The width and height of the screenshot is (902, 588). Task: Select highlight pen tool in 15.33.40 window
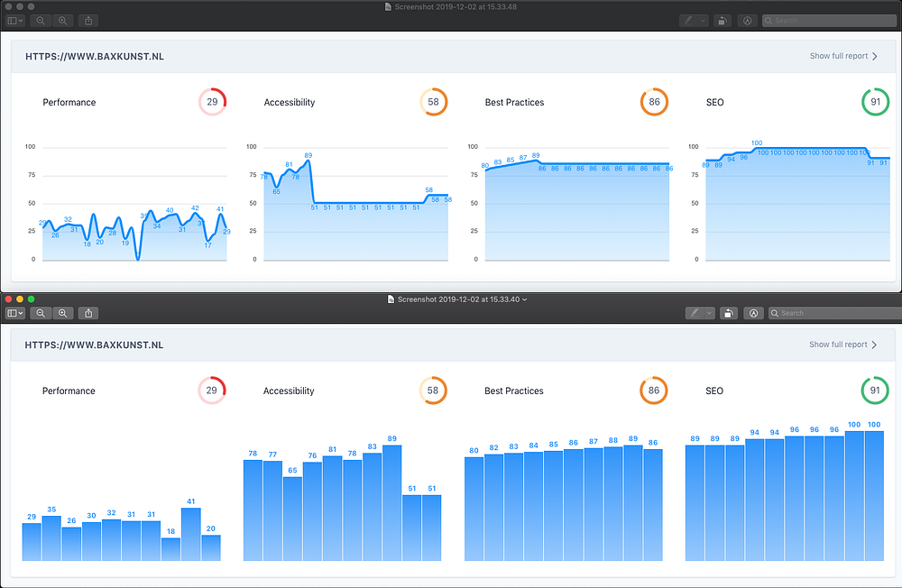[695, 313]
